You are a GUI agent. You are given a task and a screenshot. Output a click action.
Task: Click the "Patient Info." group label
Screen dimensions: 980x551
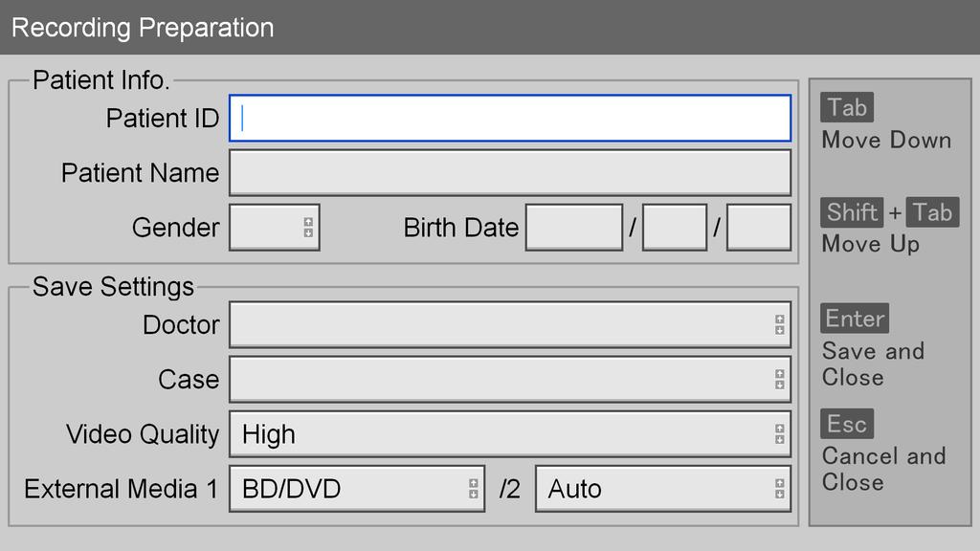click(101, 80)
